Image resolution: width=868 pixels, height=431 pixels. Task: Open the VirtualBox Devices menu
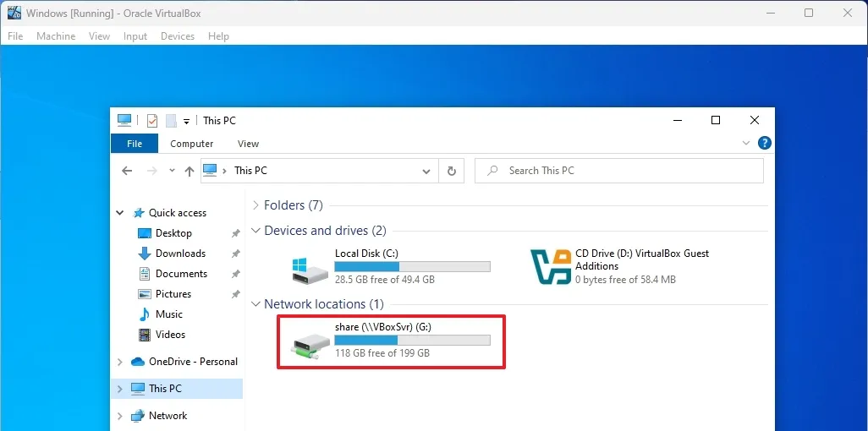[178, 36]
